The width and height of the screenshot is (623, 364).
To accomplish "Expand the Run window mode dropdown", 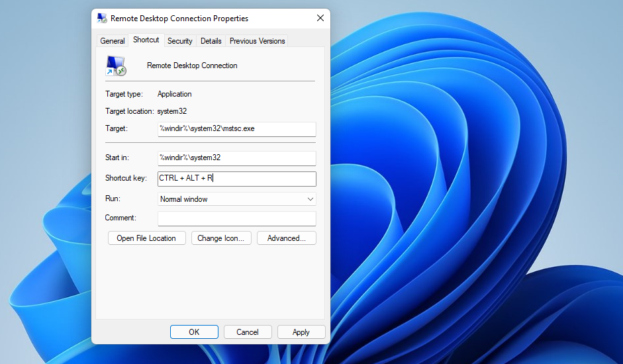I will tap(236, 199).
